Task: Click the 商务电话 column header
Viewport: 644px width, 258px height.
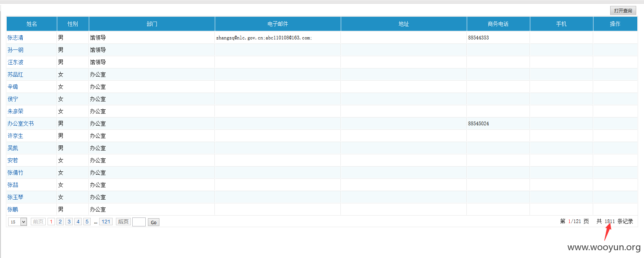Action: click(x=498, y=24)
